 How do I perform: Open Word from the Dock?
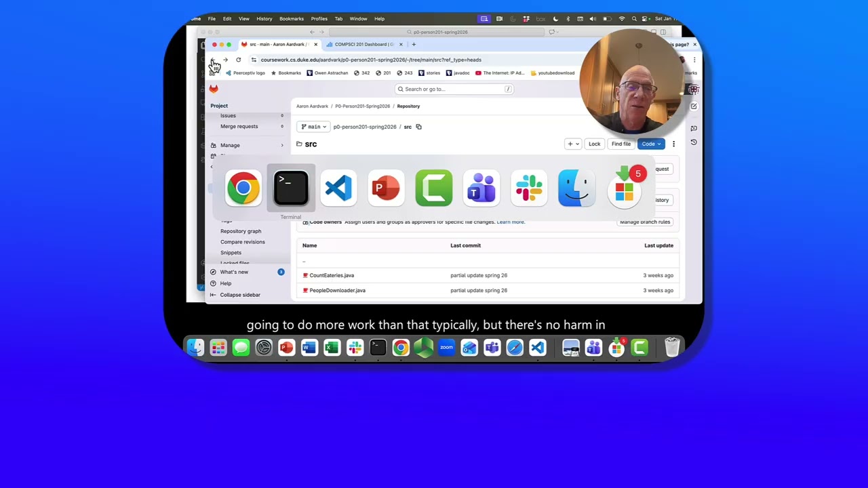(309, 348)
